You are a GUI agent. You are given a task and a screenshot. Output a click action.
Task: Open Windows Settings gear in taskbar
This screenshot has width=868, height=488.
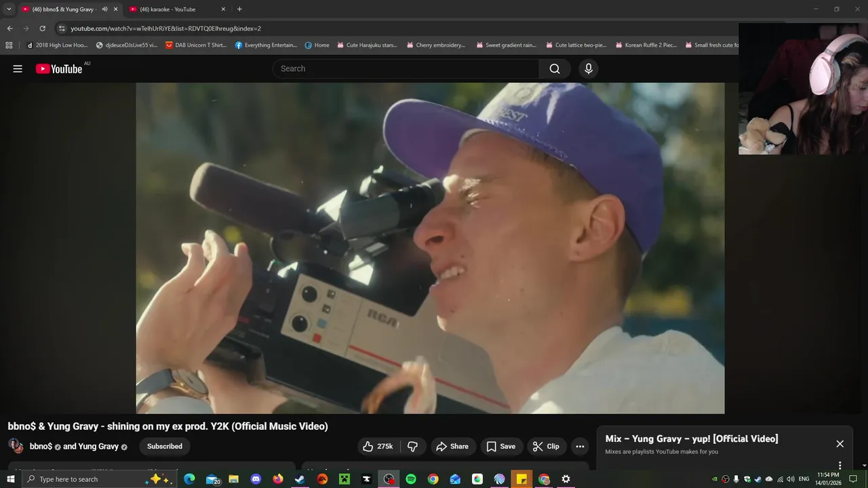[566, 479]
